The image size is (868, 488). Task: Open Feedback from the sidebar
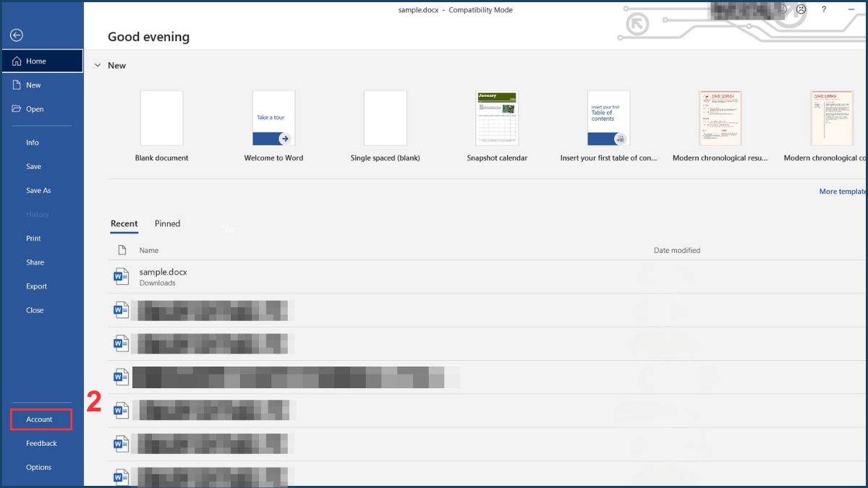click(x=42, y=443)
